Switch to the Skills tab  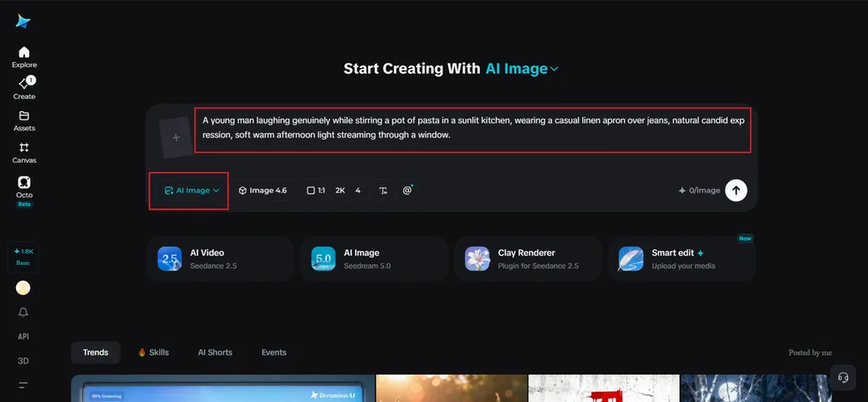point(153,352)
